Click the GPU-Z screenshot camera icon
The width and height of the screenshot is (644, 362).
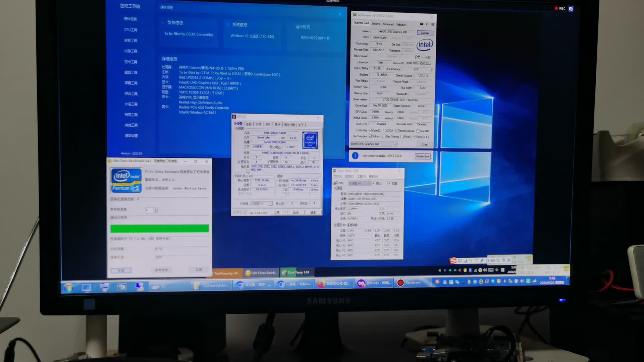(422, 24)
